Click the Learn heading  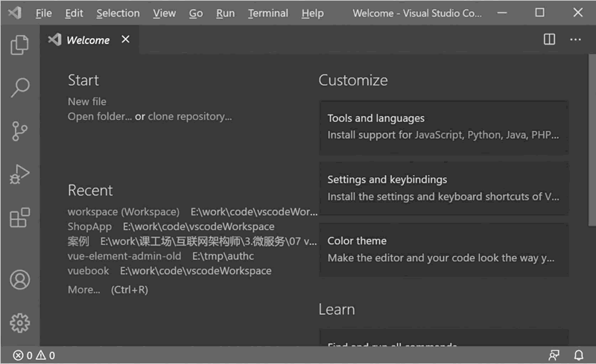tap(337, 309)
